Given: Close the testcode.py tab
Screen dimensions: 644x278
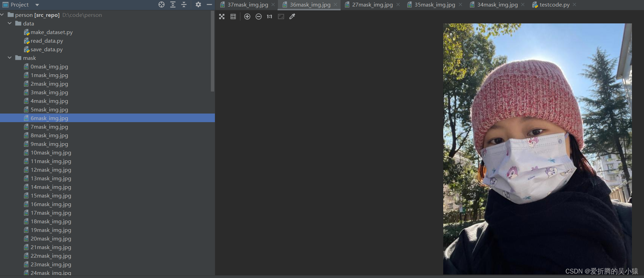Looking at the screenshot, I should coord(574,5).
